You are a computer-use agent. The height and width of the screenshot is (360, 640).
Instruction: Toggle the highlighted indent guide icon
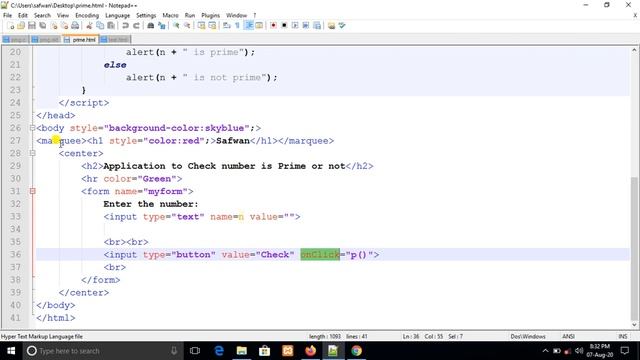click(x=248, y=26)
